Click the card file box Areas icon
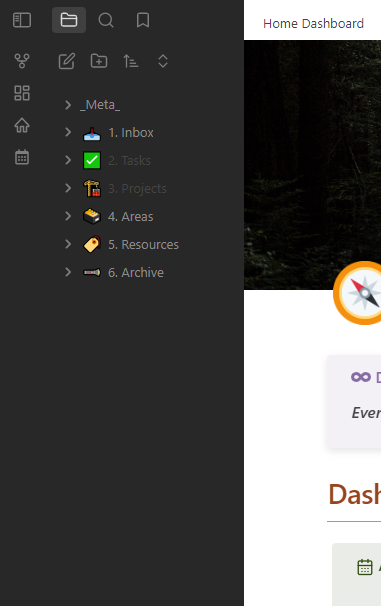This screenshot has height=606, width=381. click(x=92, y=216)
